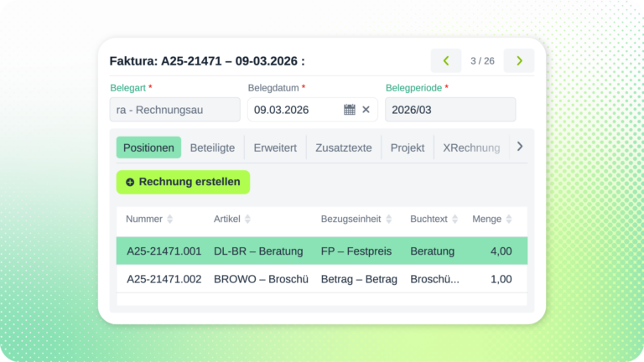Switch to the Beteiligte tab
Screen dimensions: 644x362
point(212,147)
